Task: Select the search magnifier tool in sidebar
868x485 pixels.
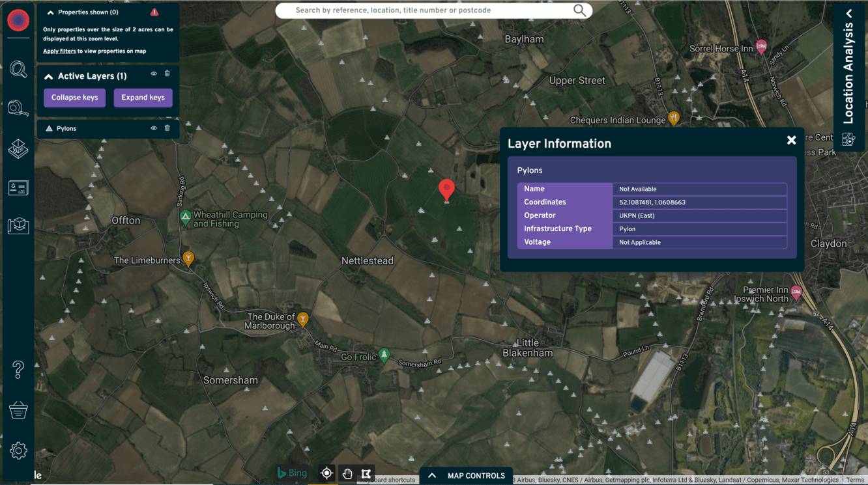Action: tap(18, 69)
